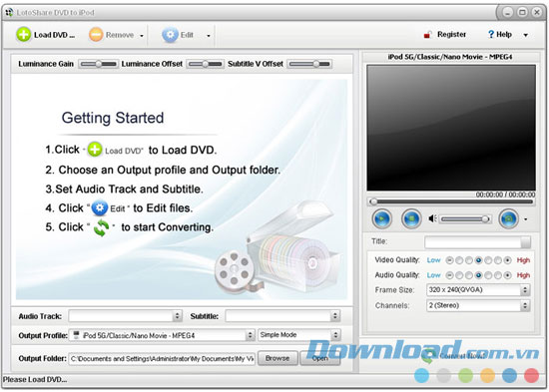Open Help from the toolbar
Screen dimensions: 549x392
point(504,34)
